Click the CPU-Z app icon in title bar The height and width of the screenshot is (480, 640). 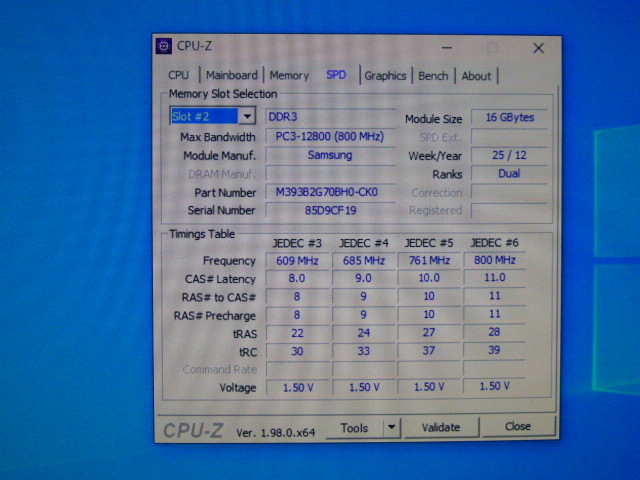[x=164, y=46]
